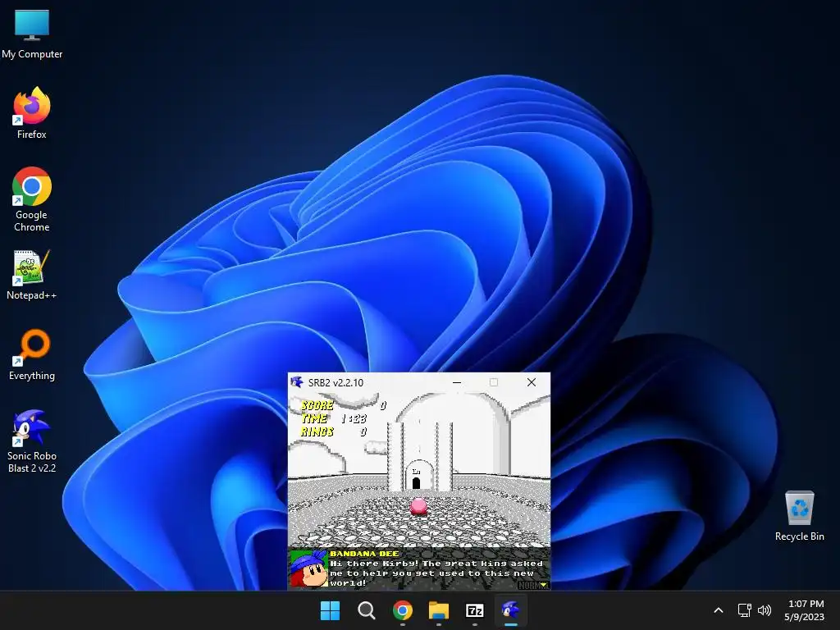Show hidden system tray icons
840x630 pixels.
719,610
